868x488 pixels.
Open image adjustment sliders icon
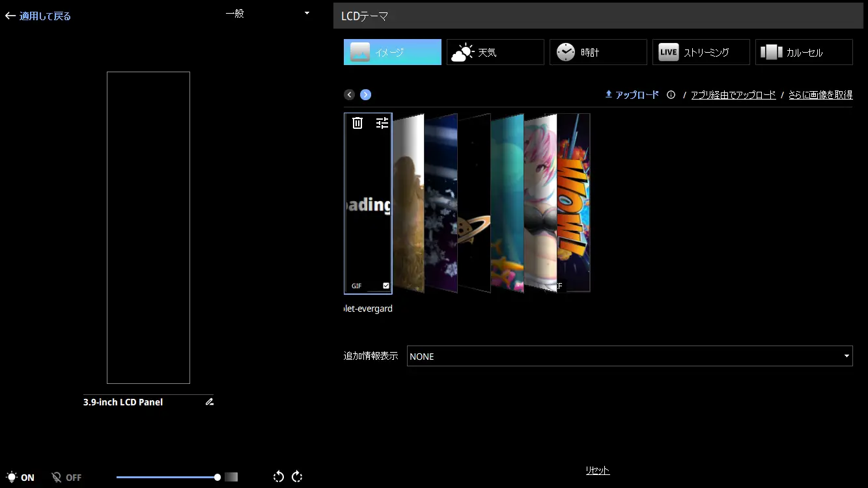pos(382,123)
